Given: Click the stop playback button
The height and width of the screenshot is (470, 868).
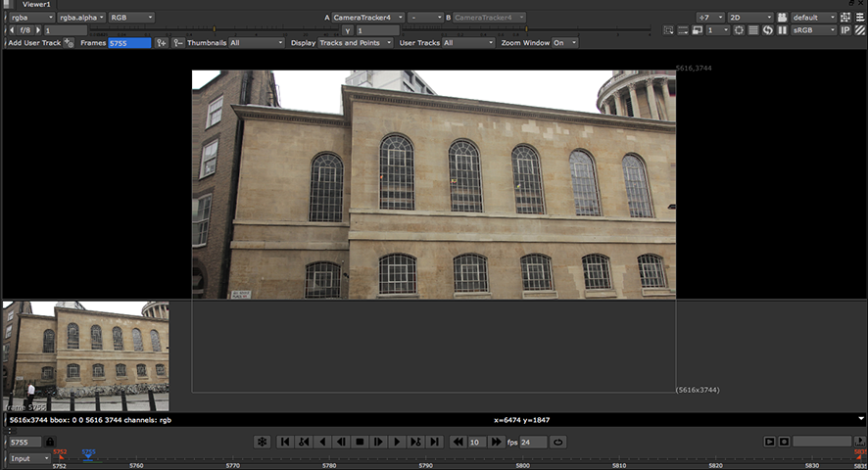Looking at the screenshot, I should click(360, 442).
